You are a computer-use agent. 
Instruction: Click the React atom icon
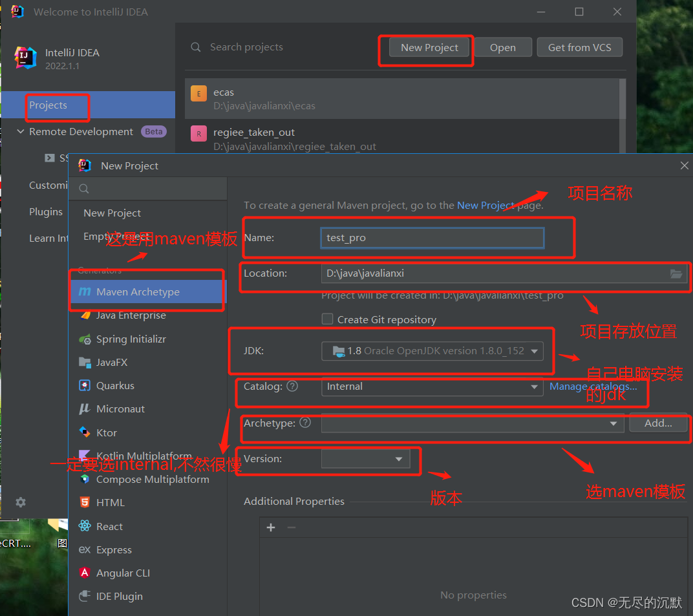click(85, 526)
